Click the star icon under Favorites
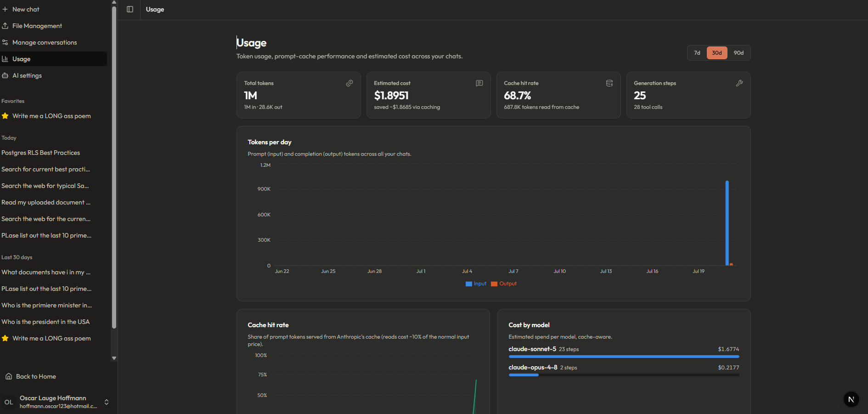 pyautogui.click(x=5, y=116)
